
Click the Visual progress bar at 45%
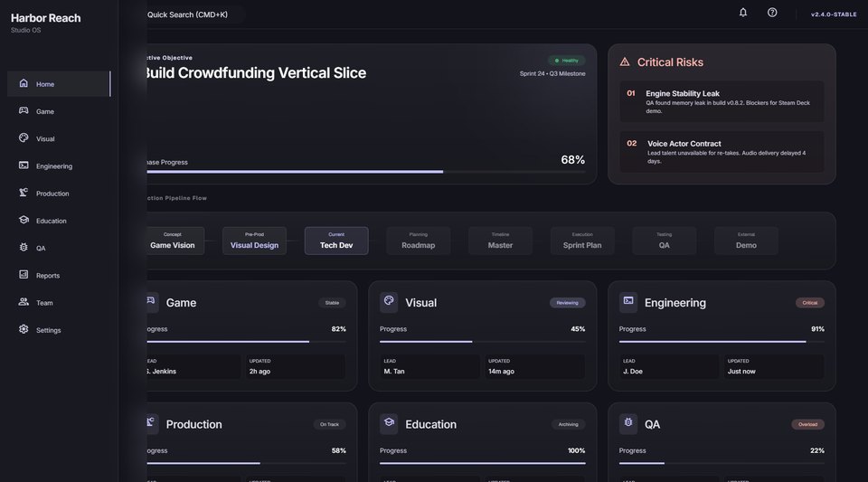(482, 342)
